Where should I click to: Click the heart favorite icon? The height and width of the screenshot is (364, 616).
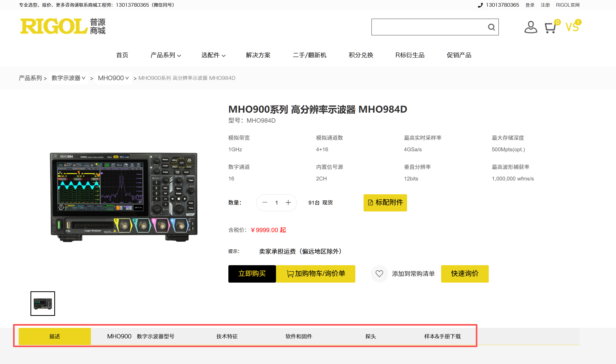pyautogui.click(x=379, y=274)
